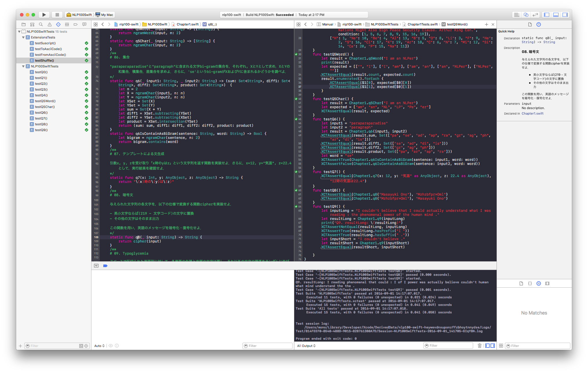
Task: Switch to the Symbol navigator
Action: pos(32,24)
